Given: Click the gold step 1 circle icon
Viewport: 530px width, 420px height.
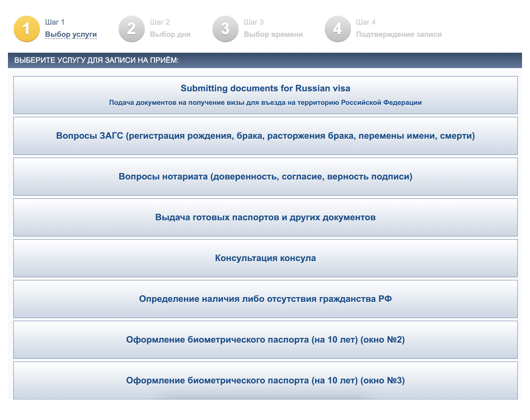Looking at the screenshot, I should pyautogui.click(x=26, y=29).
